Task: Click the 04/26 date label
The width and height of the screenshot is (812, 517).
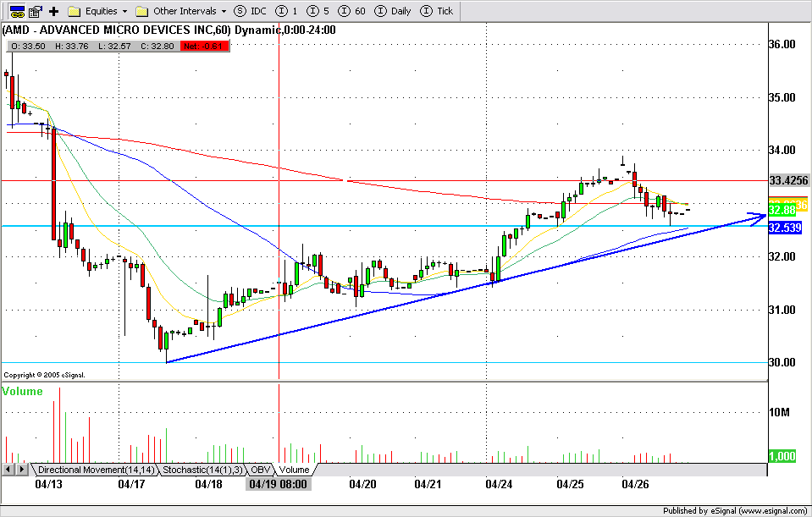Action: [x=635, y=484]
